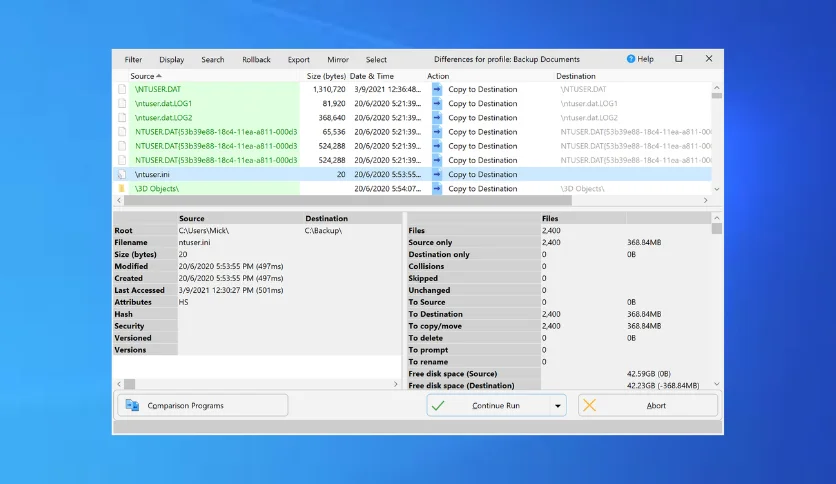Open the Rollback menu
Viewport: 836px width, 484px height.
coord(256,60)
